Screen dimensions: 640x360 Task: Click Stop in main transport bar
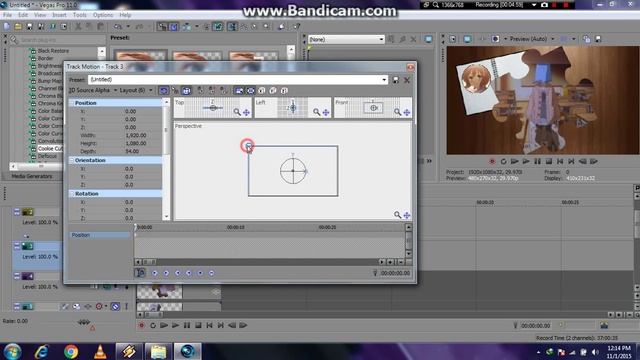pos(198,325)
